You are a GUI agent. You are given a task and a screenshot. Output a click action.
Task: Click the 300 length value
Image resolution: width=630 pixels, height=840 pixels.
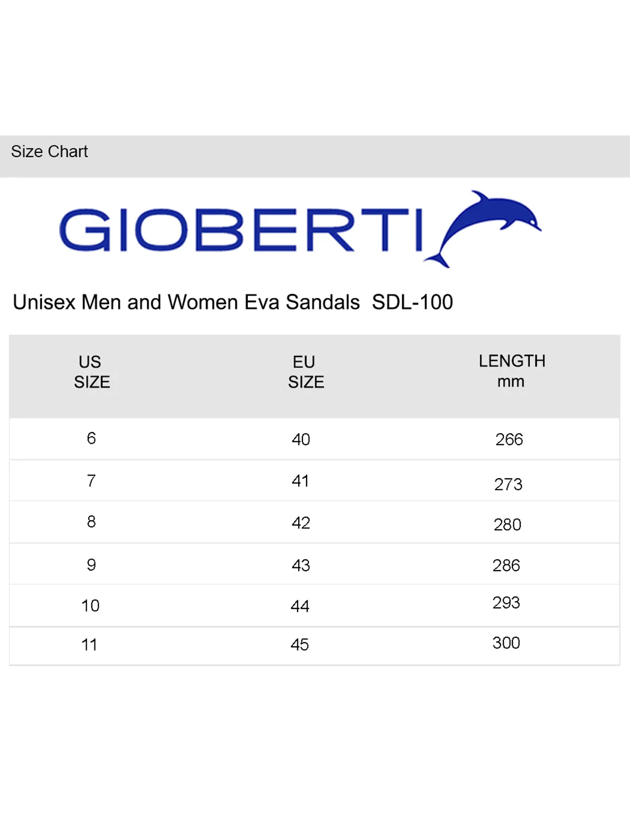pyautogui.click(x=506, y=643)
